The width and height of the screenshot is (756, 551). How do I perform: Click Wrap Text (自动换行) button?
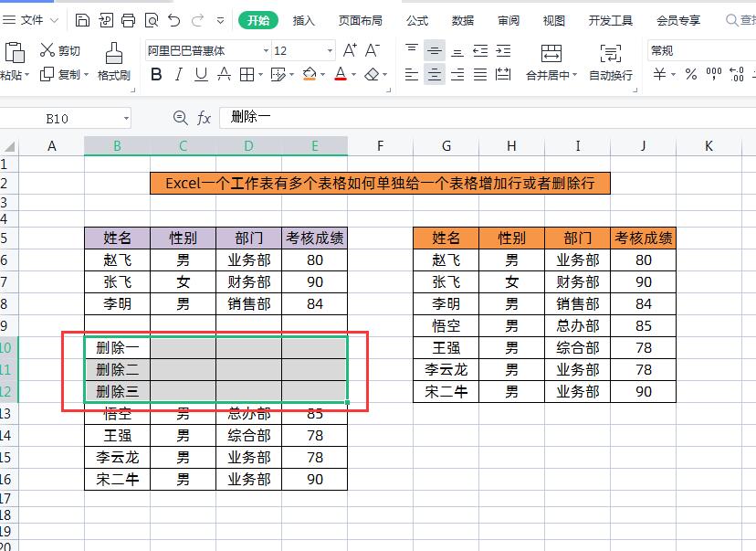tap(611, 61)
